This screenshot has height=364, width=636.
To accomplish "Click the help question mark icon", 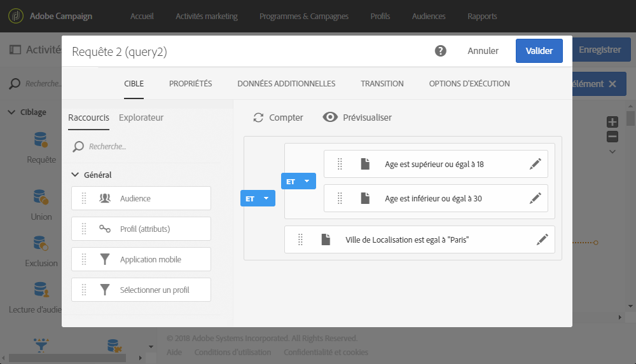I will pyautogui.click(x=440, y=51).
